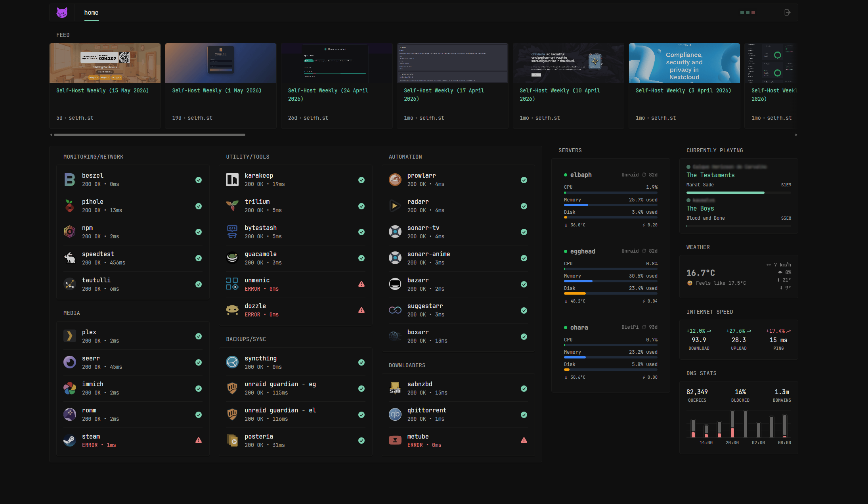The height and width of the screenshot is (504, 868).
Task: Open the sabnzbd icon
Action: coord(395,388)
